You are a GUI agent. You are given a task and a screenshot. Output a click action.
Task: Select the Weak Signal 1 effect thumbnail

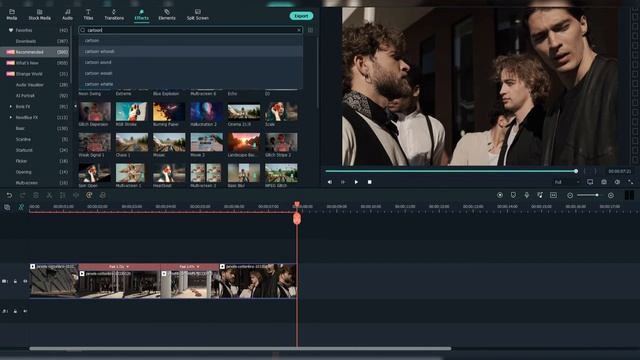click(94, 142)
